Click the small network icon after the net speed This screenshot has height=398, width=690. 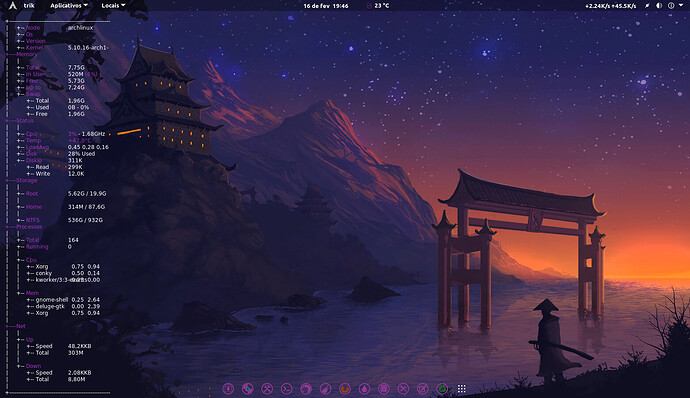click(x=647, y=6)
